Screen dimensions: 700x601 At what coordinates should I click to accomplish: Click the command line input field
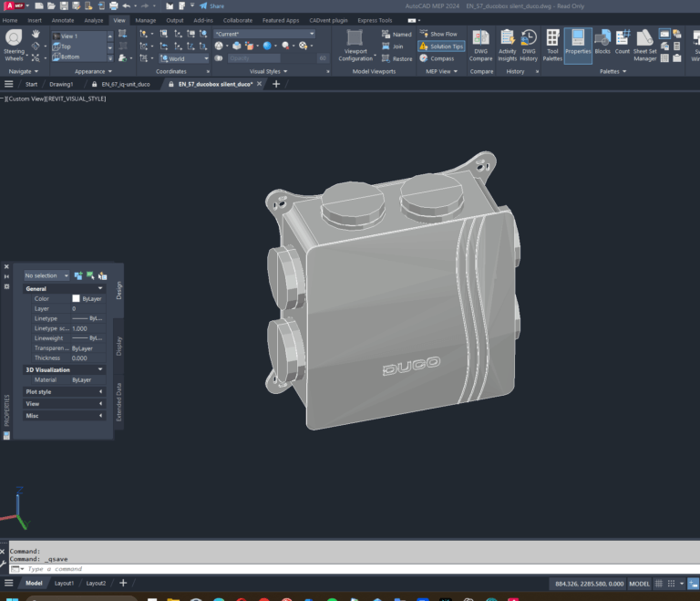(x=353, y=569)
